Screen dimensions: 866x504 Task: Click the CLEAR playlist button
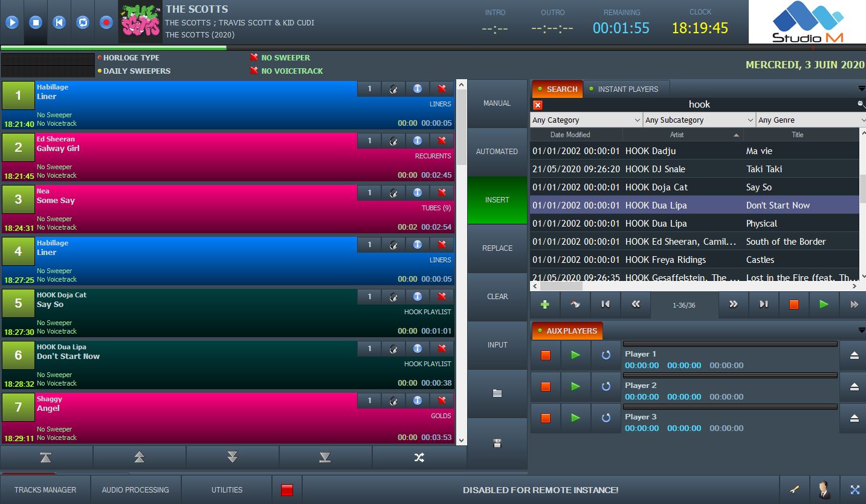pyautogui.click(x=497, y=297)
